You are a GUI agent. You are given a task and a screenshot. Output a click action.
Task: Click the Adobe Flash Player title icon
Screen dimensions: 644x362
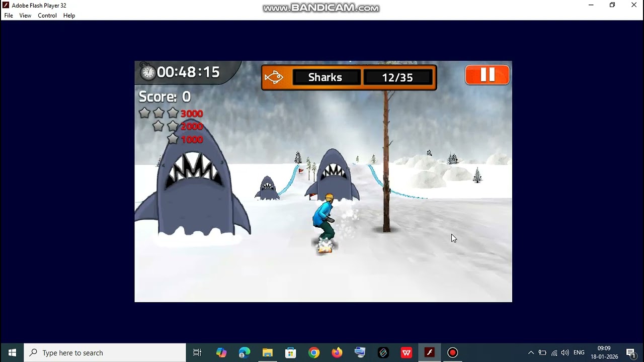[6, 5]
